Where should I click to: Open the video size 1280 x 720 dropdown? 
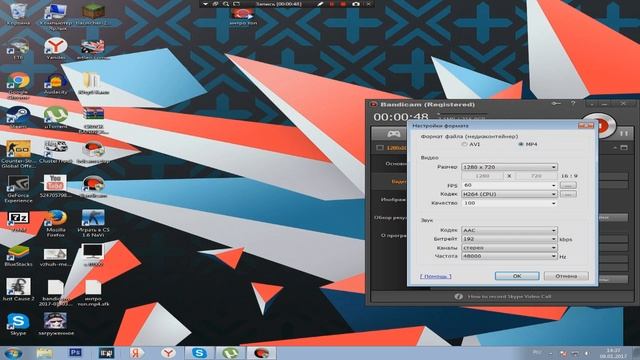click(509, 167)
